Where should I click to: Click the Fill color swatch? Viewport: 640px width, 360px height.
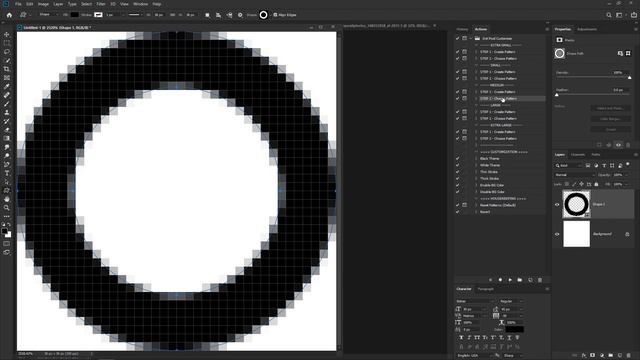point(74,15)
